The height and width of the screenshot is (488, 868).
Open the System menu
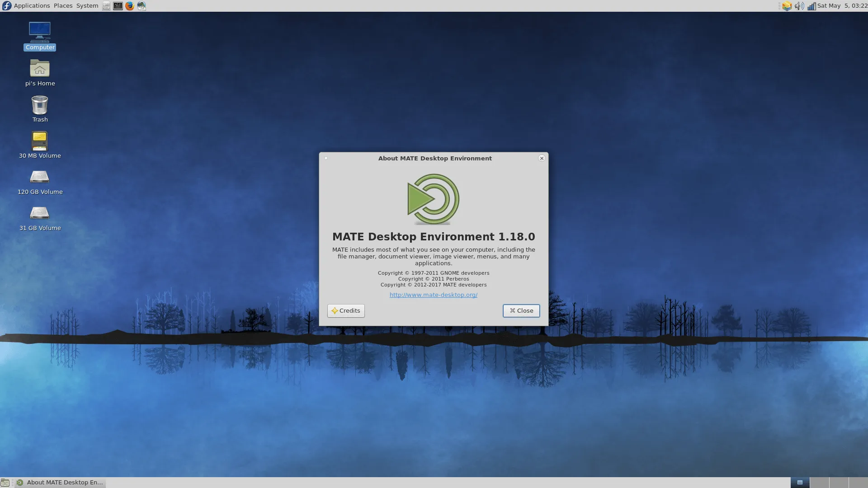pyautogui.click(x=87, y=6)
